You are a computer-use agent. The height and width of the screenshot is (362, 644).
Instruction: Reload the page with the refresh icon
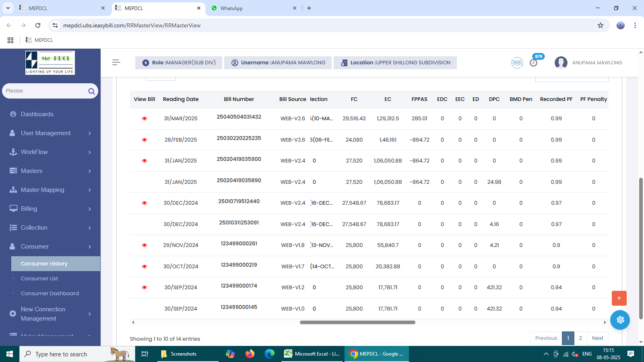38,25
